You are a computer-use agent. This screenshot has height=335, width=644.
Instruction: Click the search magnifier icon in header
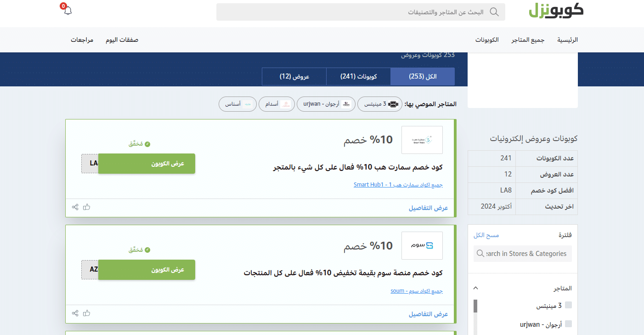click(494, 12)
